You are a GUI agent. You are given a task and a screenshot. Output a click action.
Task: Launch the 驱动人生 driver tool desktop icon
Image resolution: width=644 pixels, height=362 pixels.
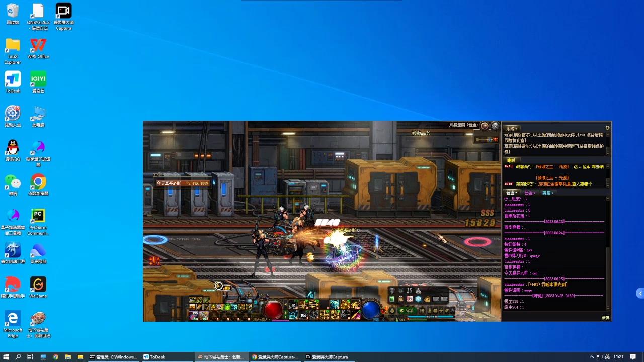[13, 117]
